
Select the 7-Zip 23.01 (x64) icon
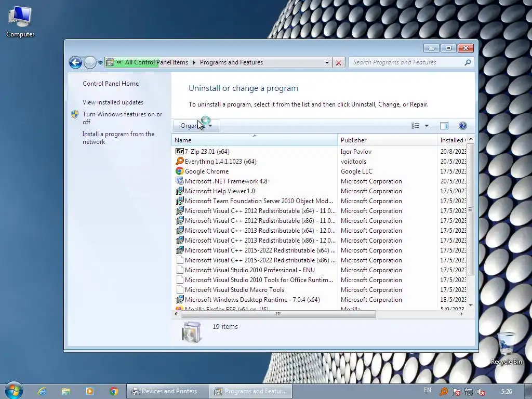pyautogui.click(x=179, y=151)
